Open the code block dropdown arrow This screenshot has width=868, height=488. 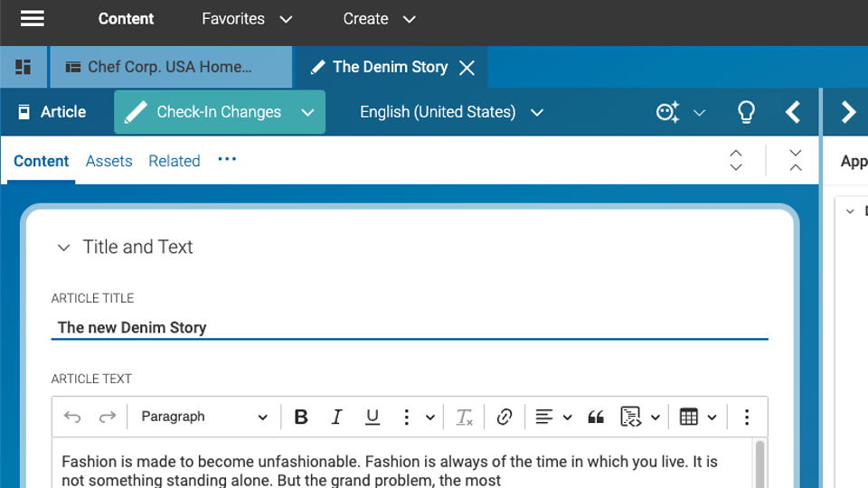click(656, 418)
